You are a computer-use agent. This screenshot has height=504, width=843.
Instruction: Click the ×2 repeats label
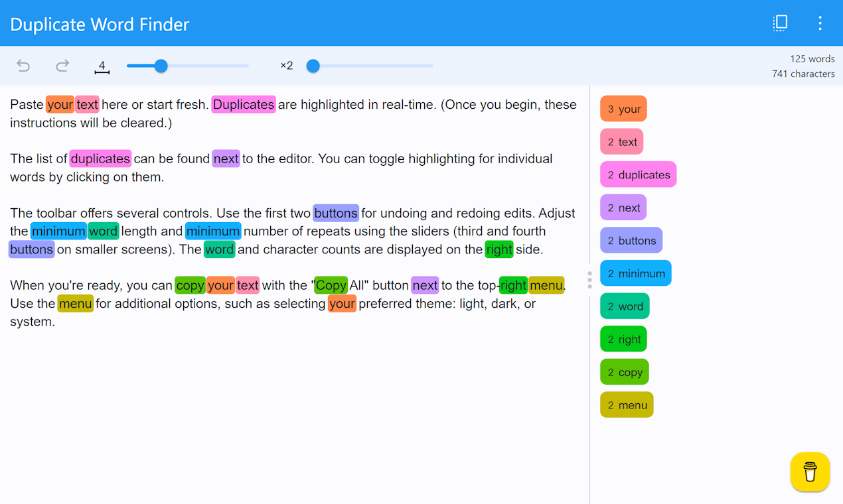click(287, 66)
